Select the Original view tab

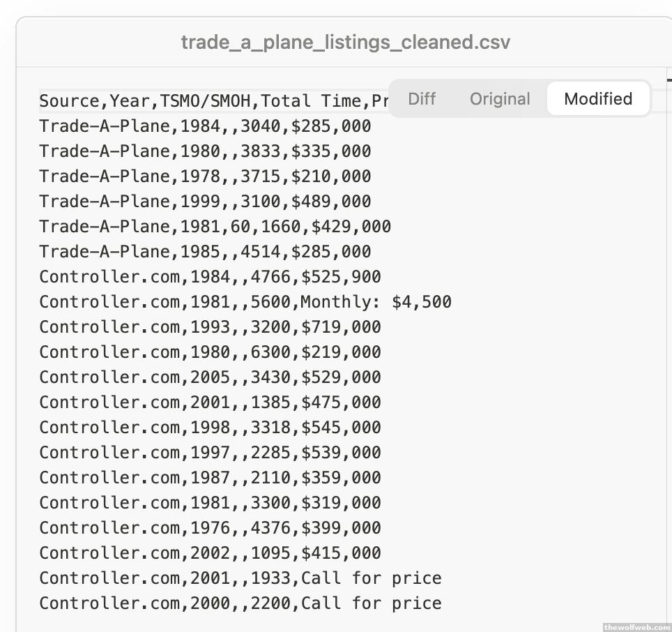[x=500, y=99]
